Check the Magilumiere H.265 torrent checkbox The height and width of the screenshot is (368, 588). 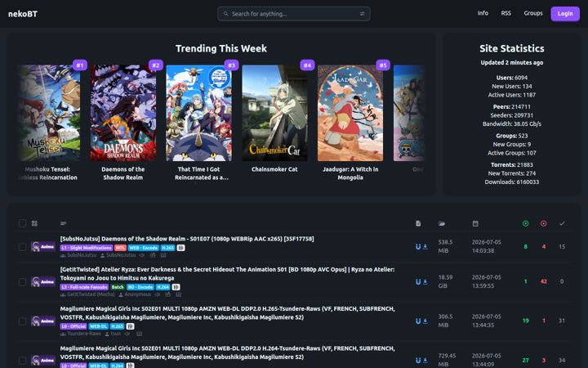click(23, 321)
